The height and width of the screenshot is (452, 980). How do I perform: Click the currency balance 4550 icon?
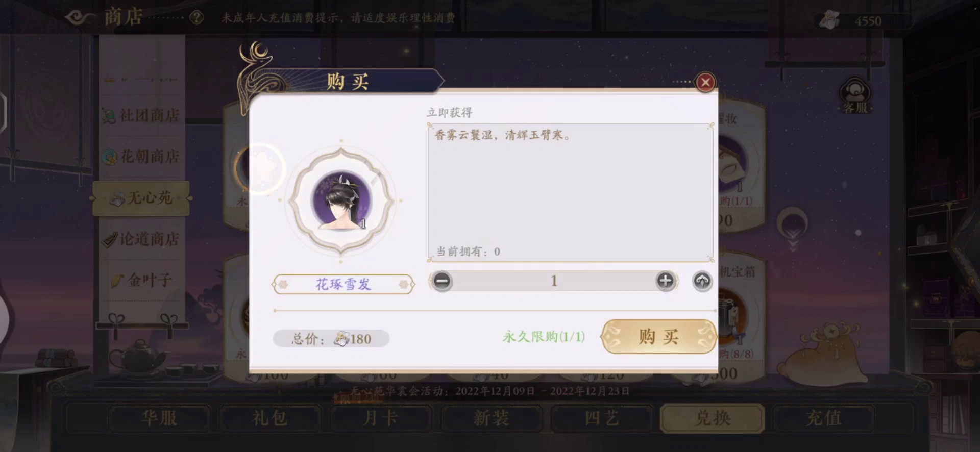[829, 20]
